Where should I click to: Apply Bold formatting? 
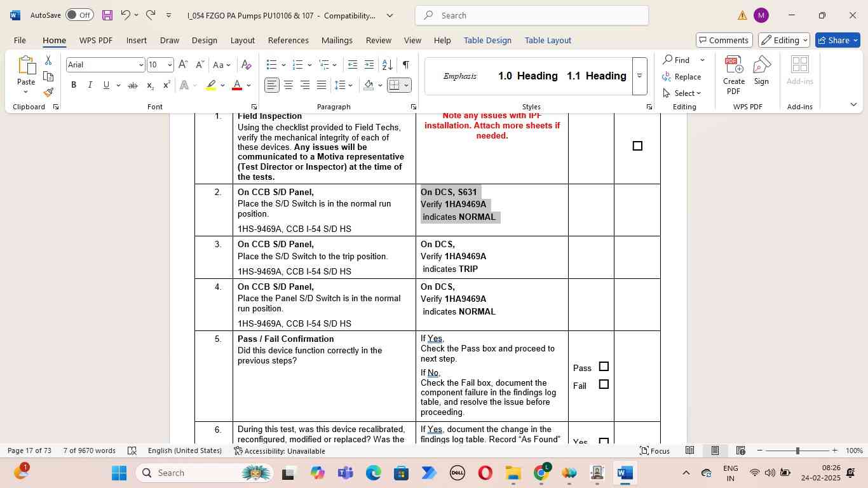click(74, 85)
